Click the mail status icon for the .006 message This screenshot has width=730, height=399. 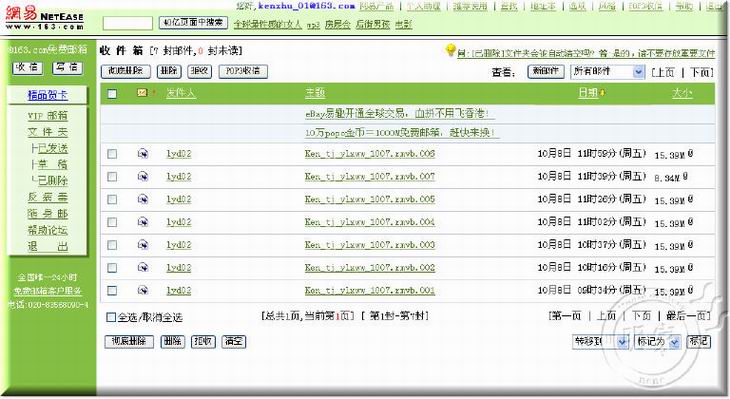tap(143, 154)
